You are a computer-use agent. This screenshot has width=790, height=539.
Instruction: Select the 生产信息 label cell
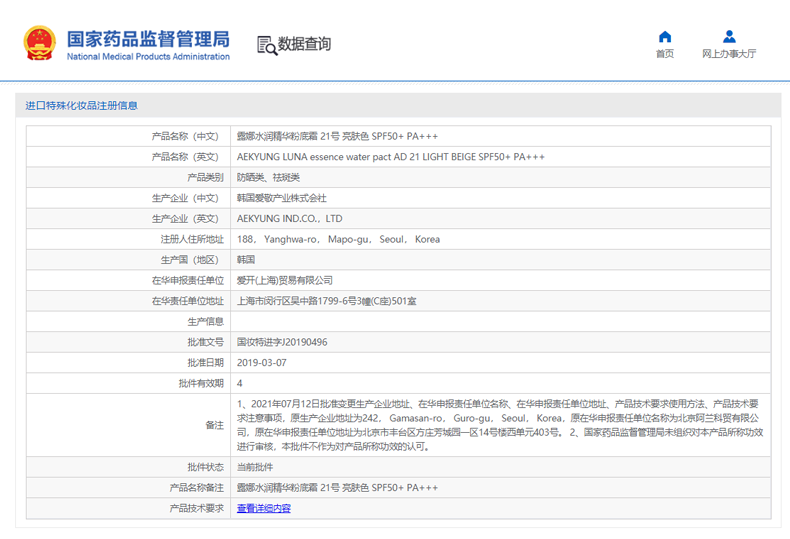pos(128,321)
